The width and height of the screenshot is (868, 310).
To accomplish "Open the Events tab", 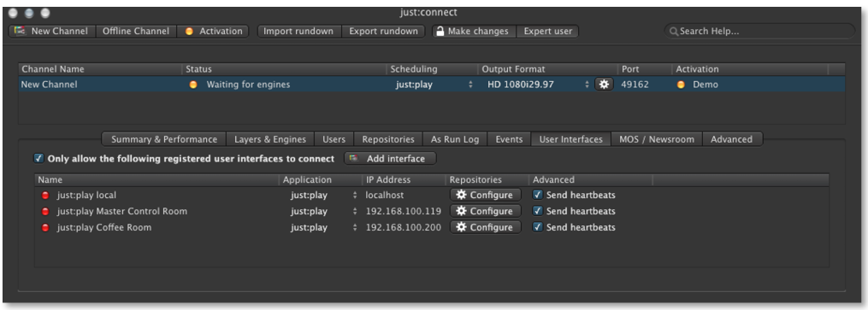I will [x=509, y=139].
